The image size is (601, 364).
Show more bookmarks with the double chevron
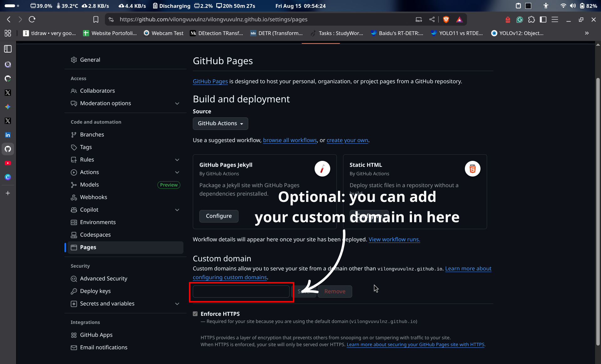click(587, 33)
